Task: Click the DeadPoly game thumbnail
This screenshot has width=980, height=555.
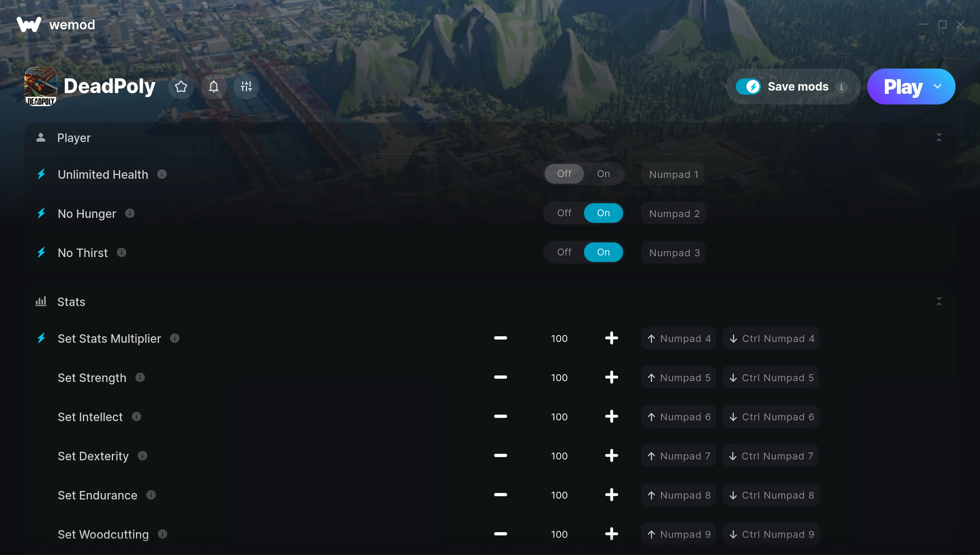Action: click(x=40, y=87)
